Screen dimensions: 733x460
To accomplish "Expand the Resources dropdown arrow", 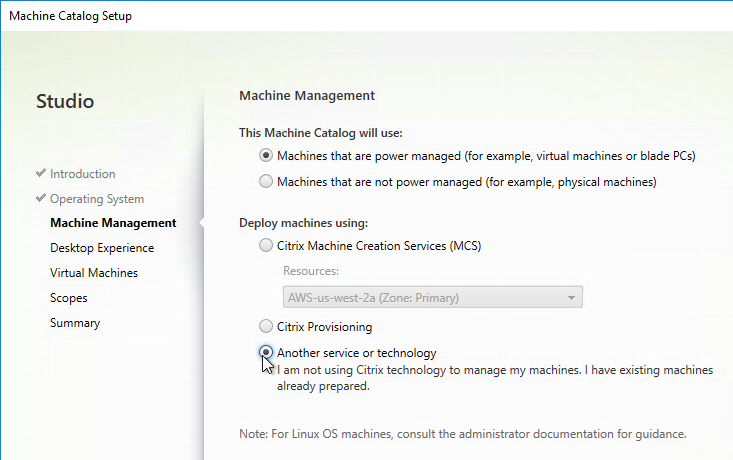I will tap(571, 297).
